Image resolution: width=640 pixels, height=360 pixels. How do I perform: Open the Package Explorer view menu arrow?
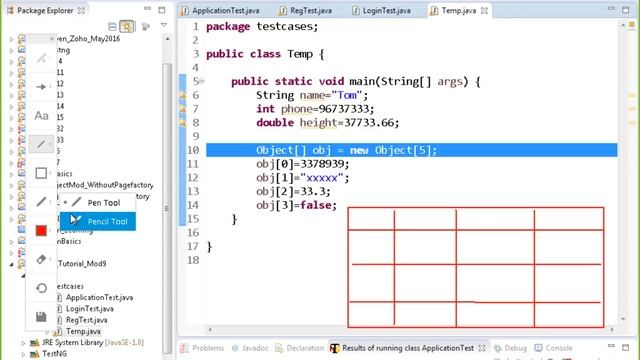(163, 25)
